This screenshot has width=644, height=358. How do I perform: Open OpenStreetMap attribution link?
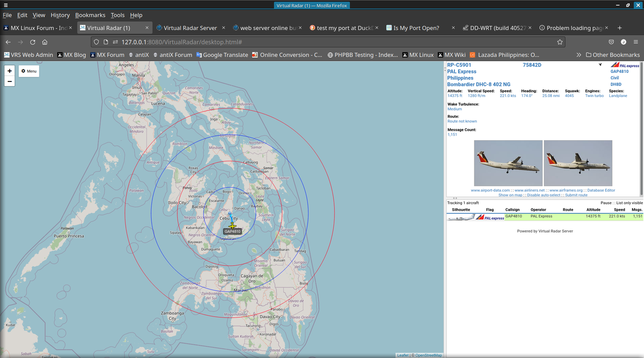point(428,355)
